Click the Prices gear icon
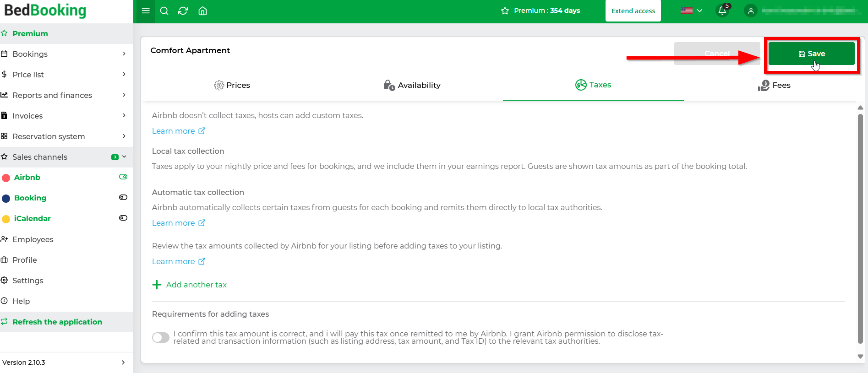Screen dimensions: 868x373 (x=219, y=85)
